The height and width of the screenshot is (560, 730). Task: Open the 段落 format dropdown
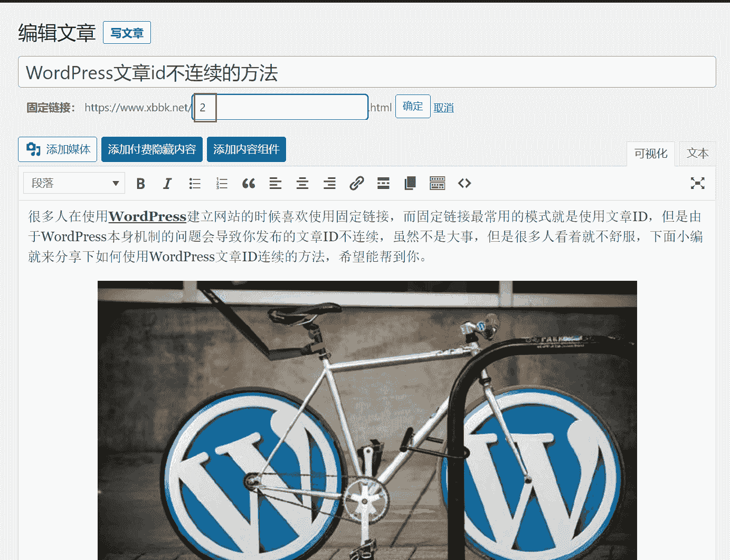click(x=74, y=183)
